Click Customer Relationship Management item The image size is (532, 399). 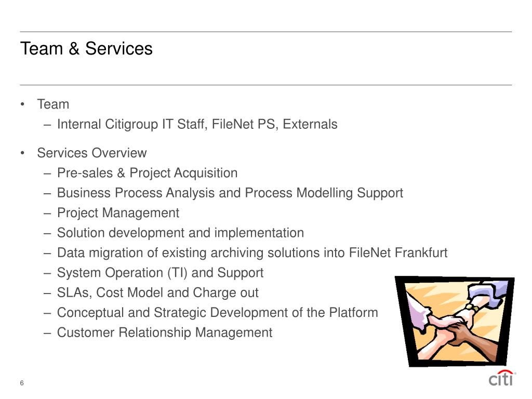tap(165, 333)
